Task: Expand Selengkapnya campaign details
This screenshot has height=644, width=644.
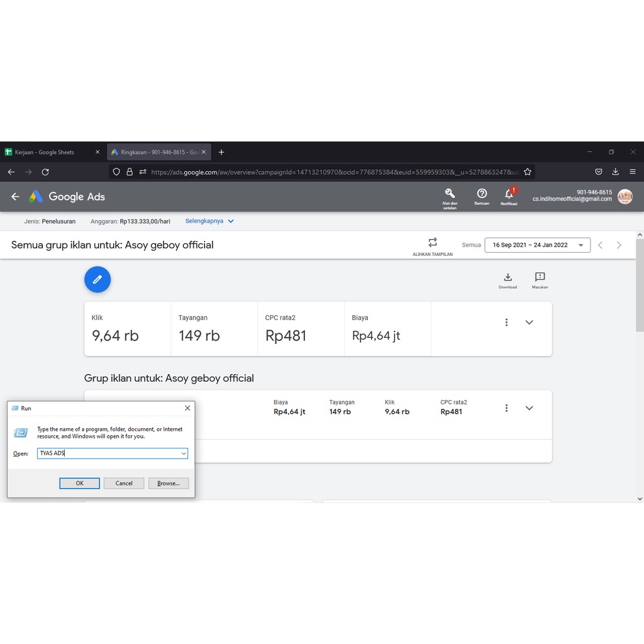Action: click(x=209, y=221)
